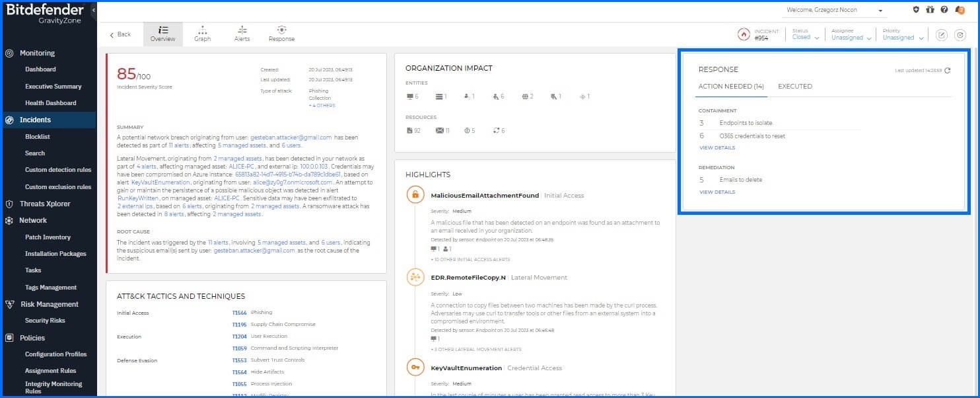The width and height of the screenshot is (980, 398).
Task: Switch to the Overview tab
Action: [x=163, y=34]
